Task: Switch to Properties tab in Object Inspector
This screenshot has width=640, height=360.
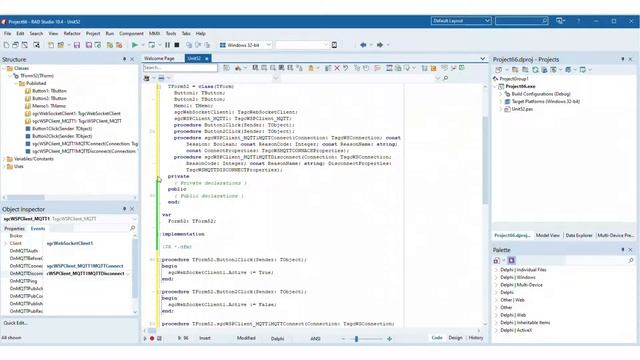Action: point(14,229)
